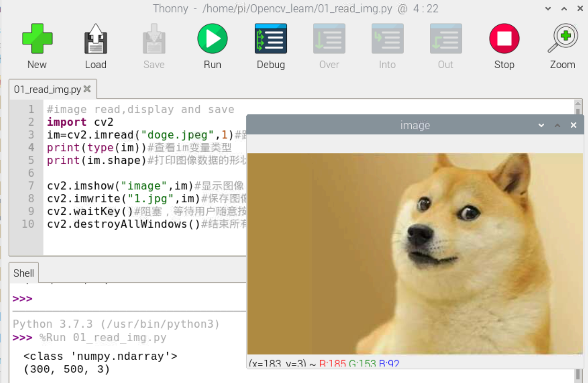The width and height of the screenshot is (588, 383).
Task: Click the import cv2 line in editor
Action: coord(80,122)
